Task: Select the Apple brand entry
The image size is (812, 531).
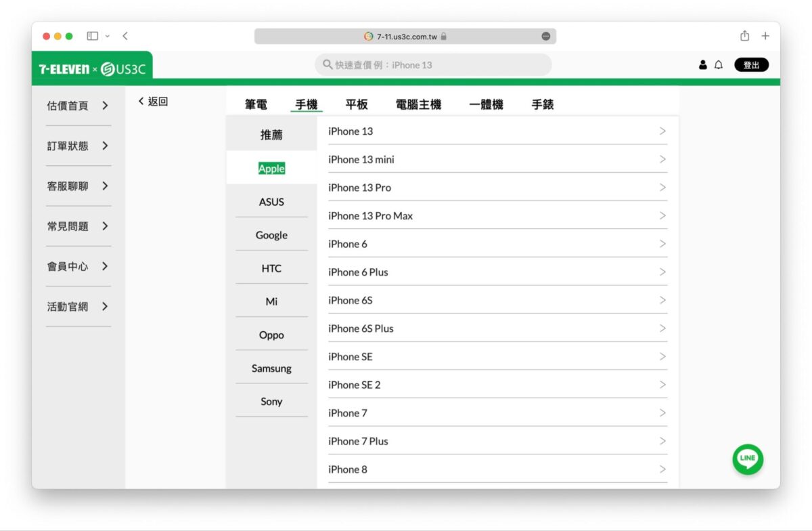Action: pos(271,169)
